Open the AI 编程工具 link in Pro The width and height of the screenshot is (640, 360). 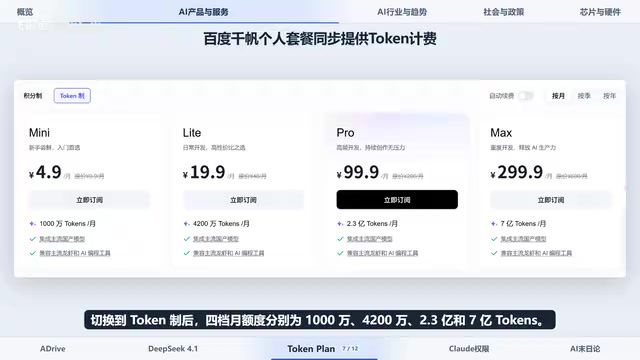coord(382,253)
